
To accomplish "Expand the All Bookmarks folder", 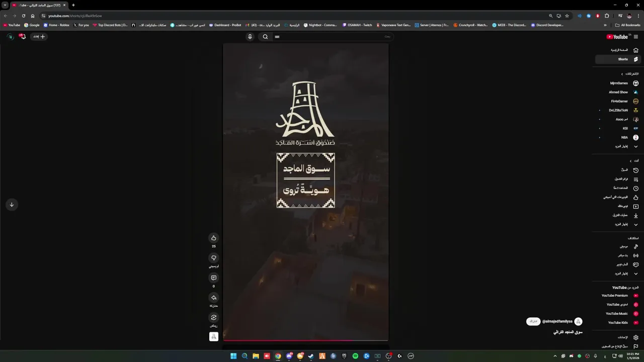I will 627,25.
